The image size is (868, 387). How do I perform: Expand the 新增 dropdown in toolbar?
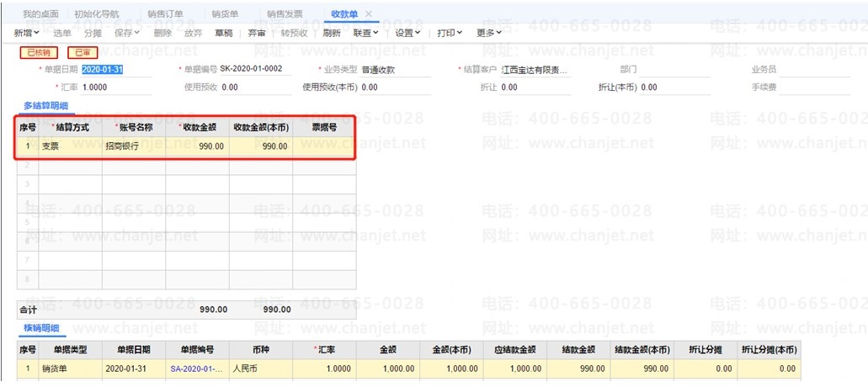(x=27, y=33)
